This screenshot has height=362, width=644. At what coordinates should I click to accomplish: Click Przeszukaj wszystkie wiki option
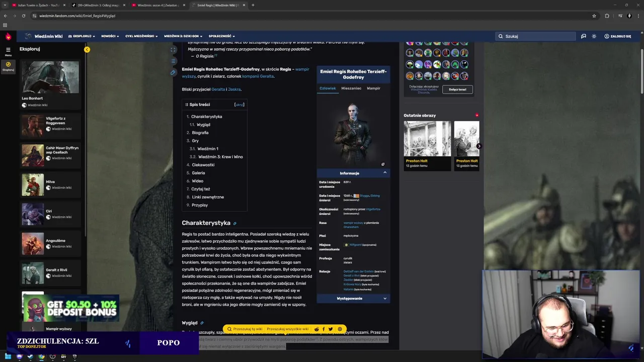click(288, 329)
